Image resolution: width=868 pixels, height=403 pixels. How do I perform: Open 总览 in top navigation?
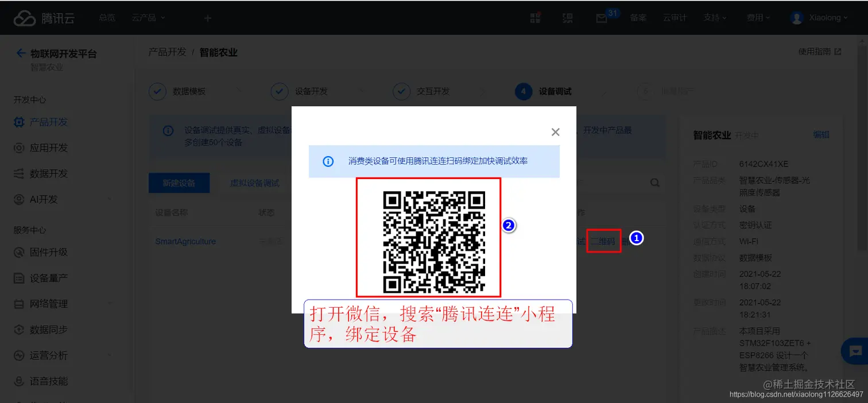pos(107,18)
